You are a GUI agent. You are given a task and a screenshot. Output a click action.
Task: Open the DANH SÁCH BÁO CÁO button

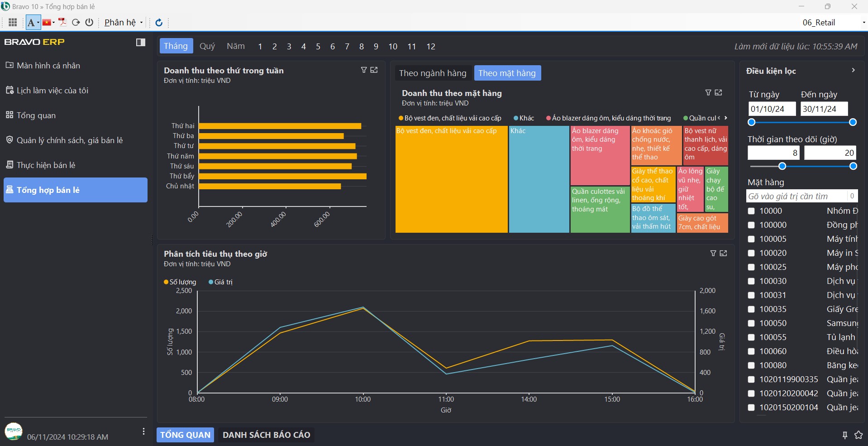[266, 435]
